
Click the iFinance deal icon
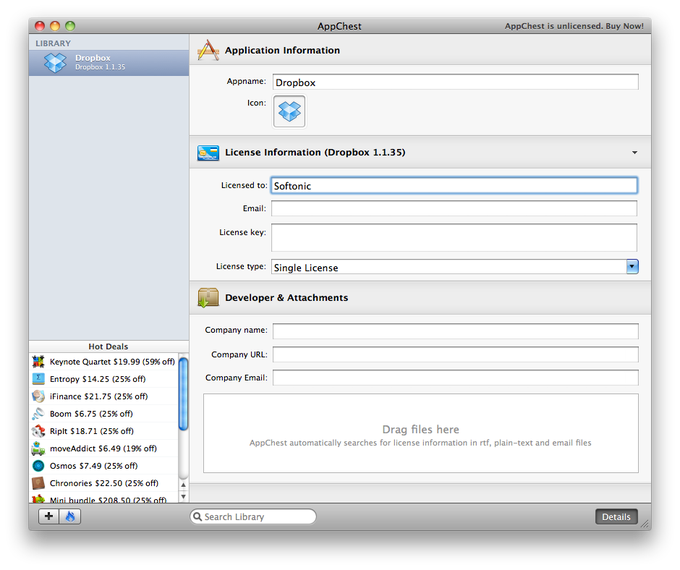[38, 396]
